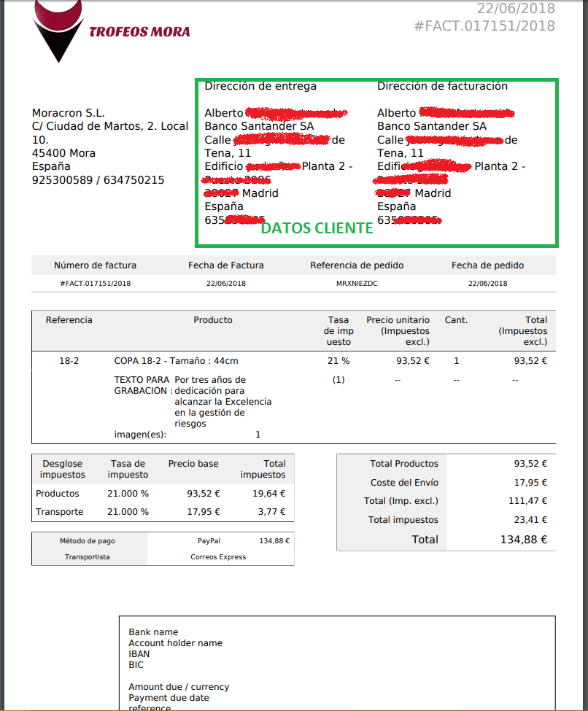Click the Transporte row label
The height and width of the screenshot is (711, 588).
click(x=59, y=512)
